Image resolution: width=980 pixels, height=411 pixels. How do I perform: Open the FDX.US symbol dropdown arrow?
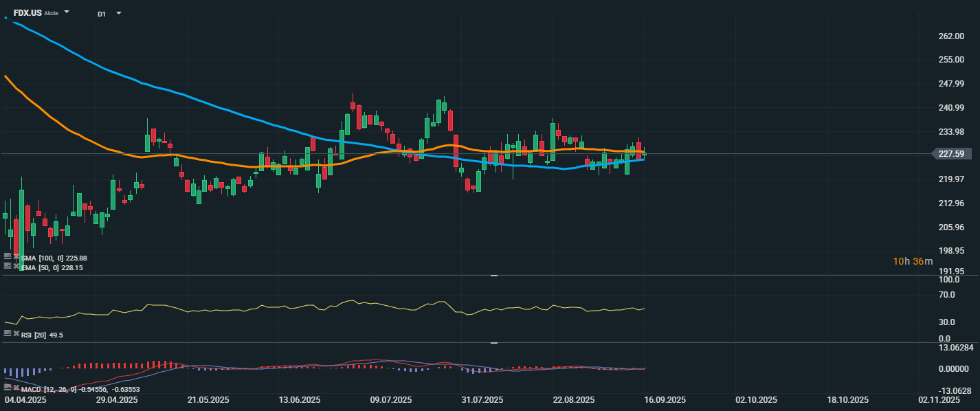(x=67, y=12)
